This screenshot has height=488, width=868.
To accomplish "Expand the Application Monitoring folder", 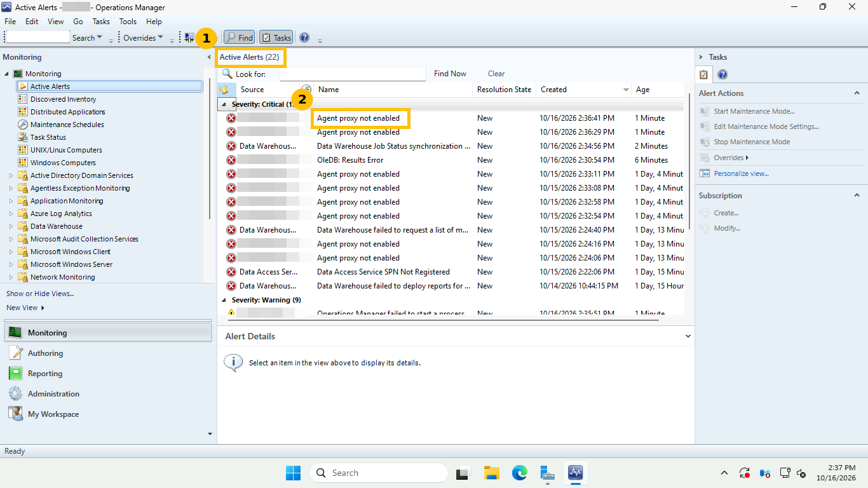I will click(x=11, y=201).
